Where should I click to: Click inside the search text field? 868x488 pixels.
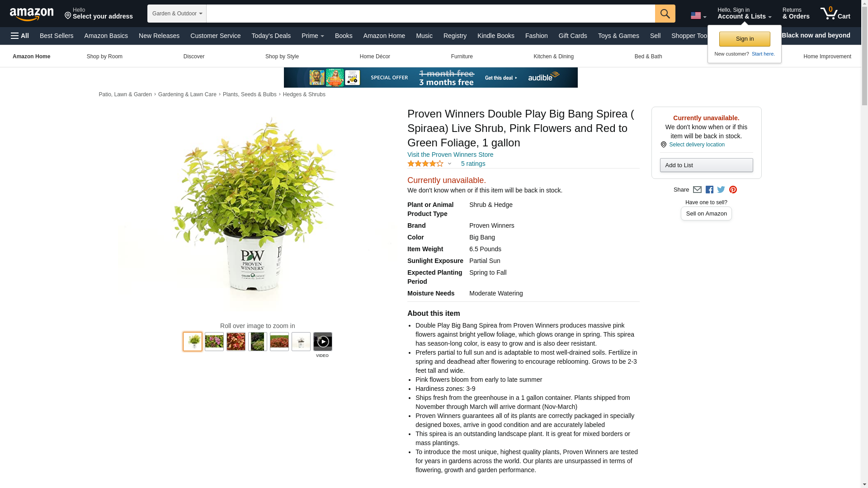click(x=430, y=14)
